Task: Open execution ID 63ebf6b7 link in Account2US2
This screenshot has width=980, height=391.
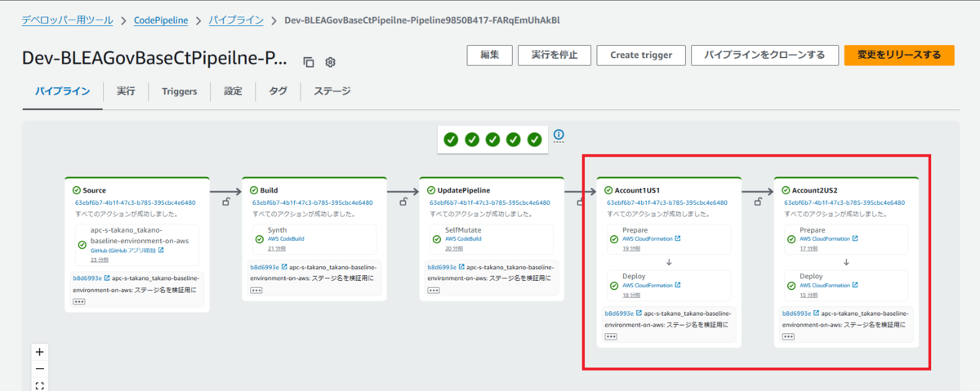Action: [844, 202]
